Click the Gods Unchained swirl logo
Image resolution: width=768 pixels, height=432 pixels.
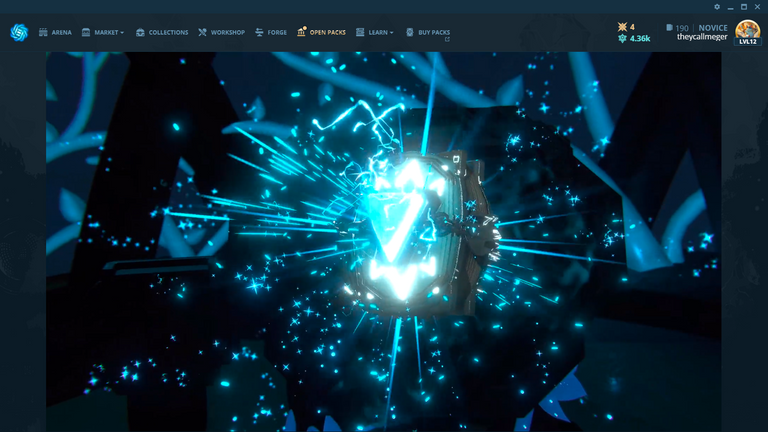pyautogui.click(x=19, y=32)
